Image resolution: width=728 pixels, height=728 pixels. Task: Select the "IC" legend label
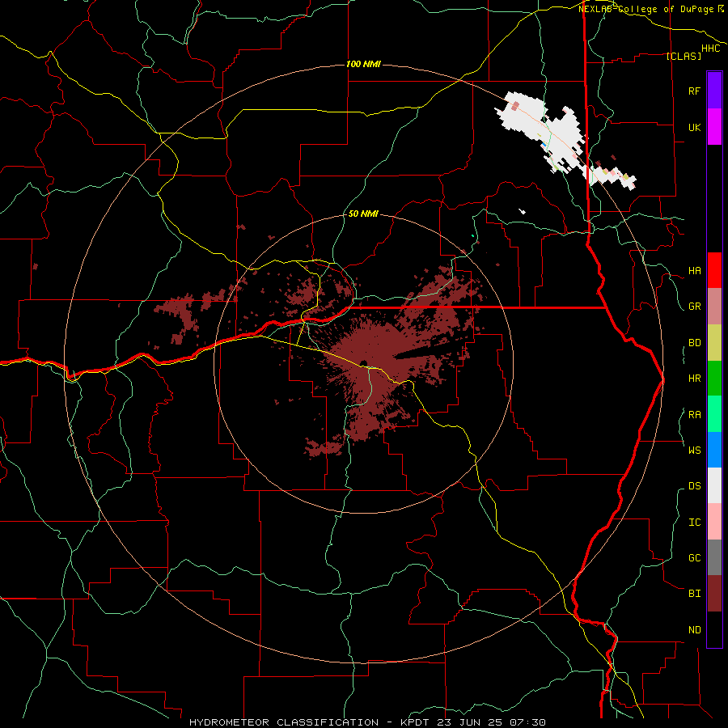pyautogui.click(x=694, y=523)
